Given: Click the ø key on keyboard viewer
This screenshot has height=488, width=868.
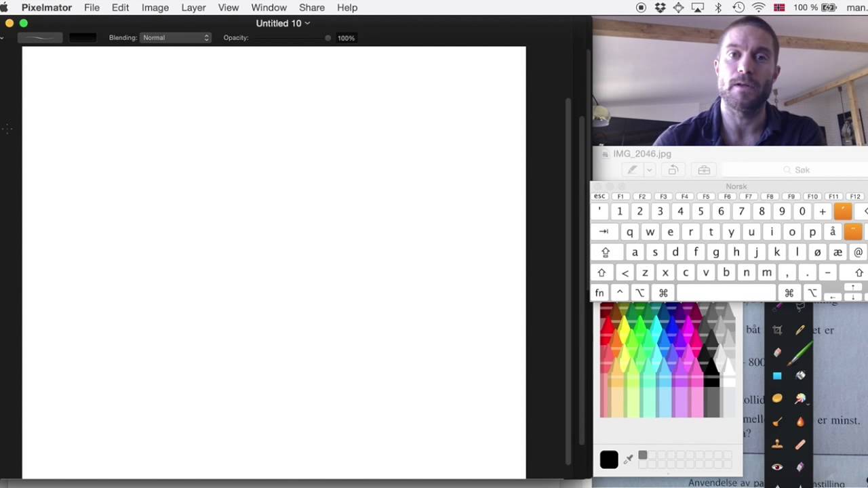Looking at the screenshot, I should [x=817, y=252].
